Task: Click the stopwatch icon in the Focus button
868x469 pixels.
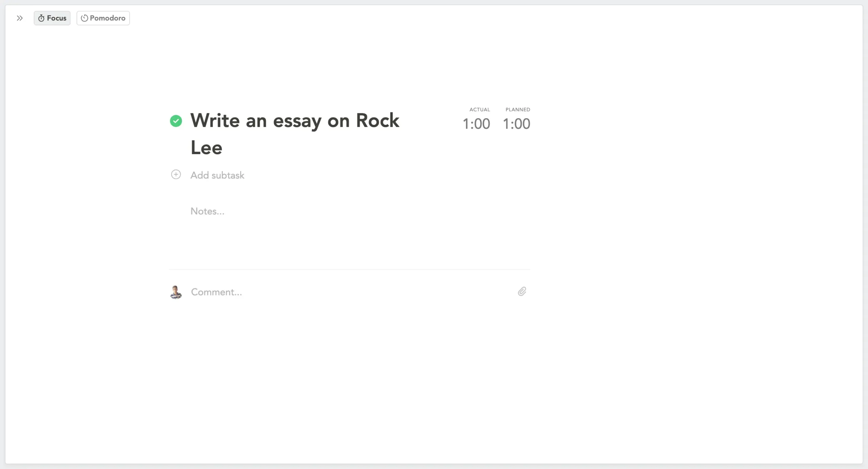Action: [41, 18]
